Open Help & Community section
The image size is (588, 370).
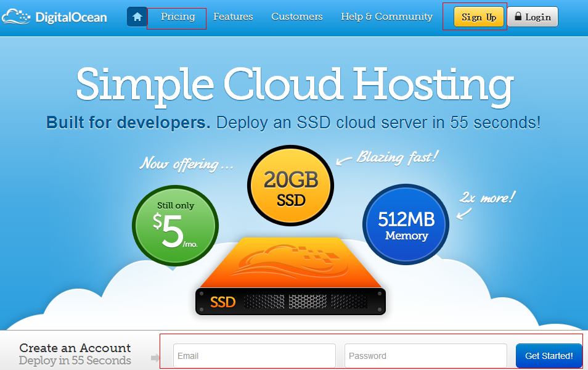click(x=386, y=17)
